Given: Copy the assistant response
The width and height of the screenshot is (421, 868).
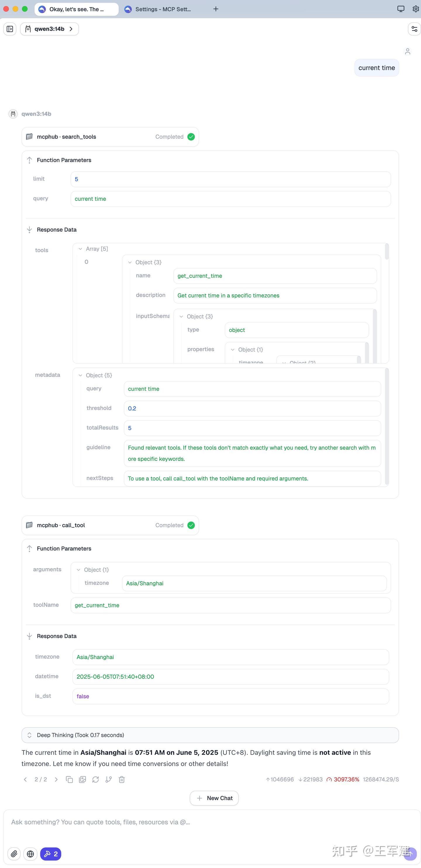Looking at the screenshot, I should click(70, 779).
